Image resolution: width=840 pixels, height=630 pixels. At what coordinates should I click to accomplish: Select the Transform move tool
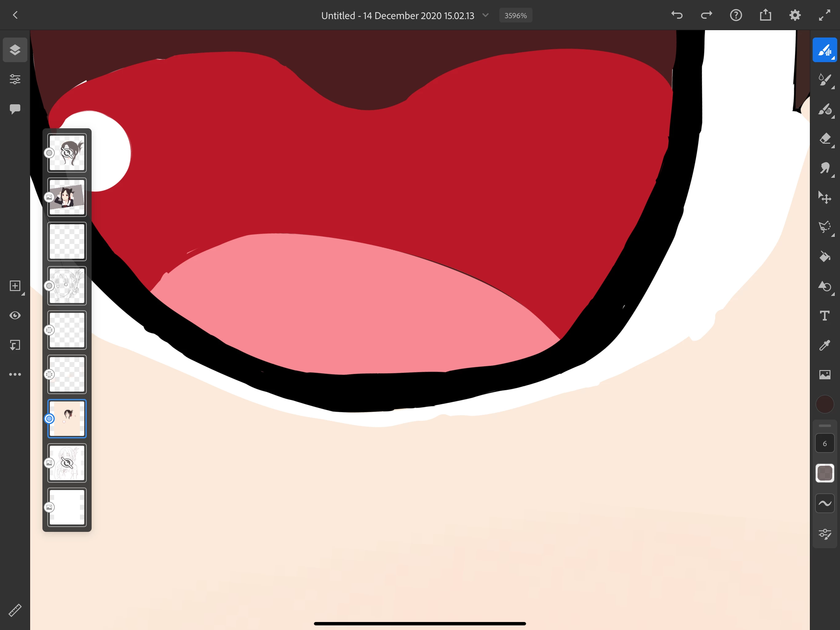[824, 197]
